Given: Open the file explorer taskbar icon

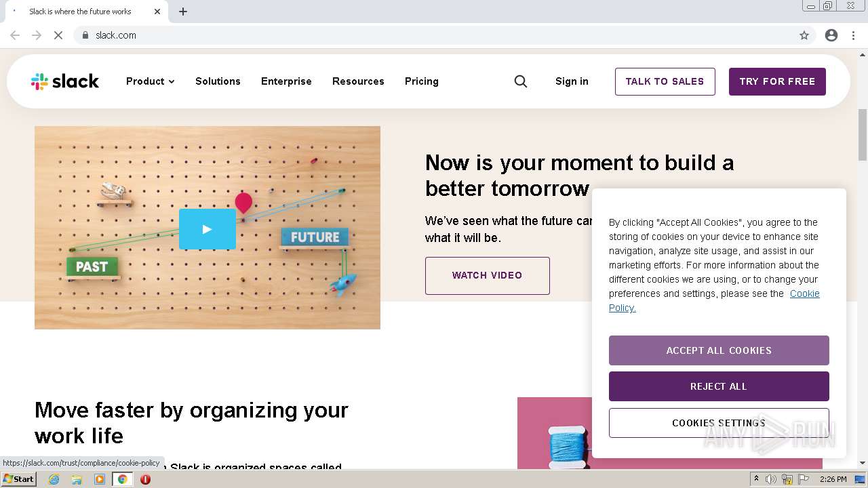Looking at the screenshot, I should pos(77,479).
